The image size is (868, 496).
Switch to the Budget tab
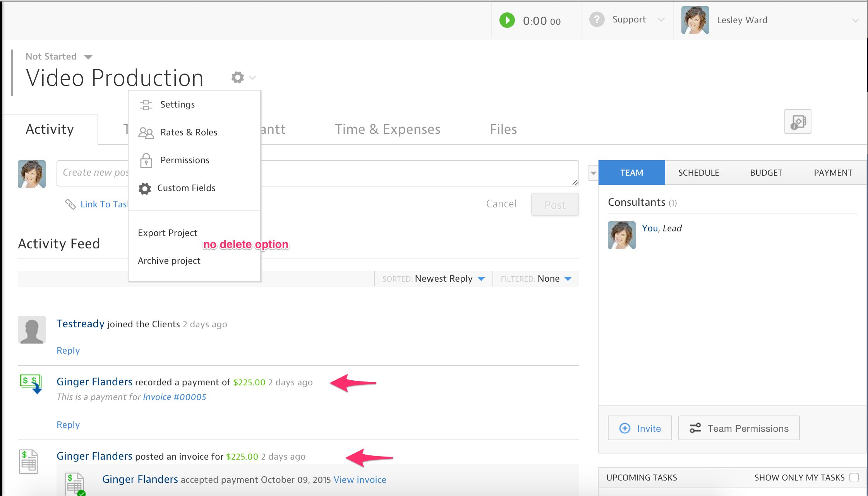pos(766,173)
